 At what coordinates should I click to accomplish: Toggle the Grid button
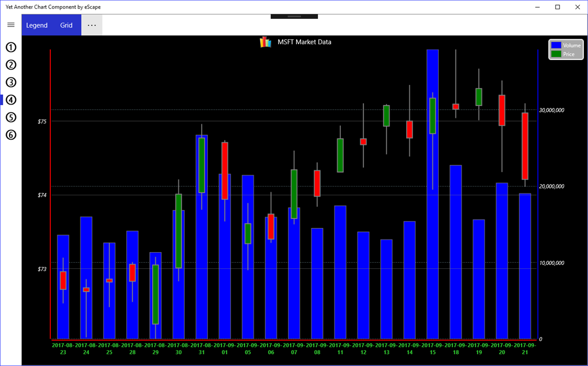click(67, 25)
